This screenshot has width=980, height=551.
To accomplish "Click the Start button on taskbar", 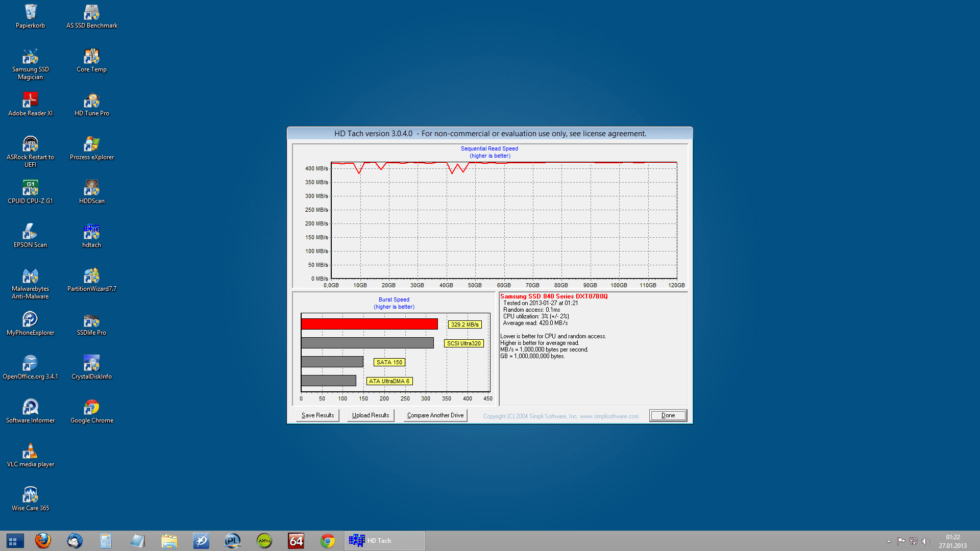I will (15, 541).
